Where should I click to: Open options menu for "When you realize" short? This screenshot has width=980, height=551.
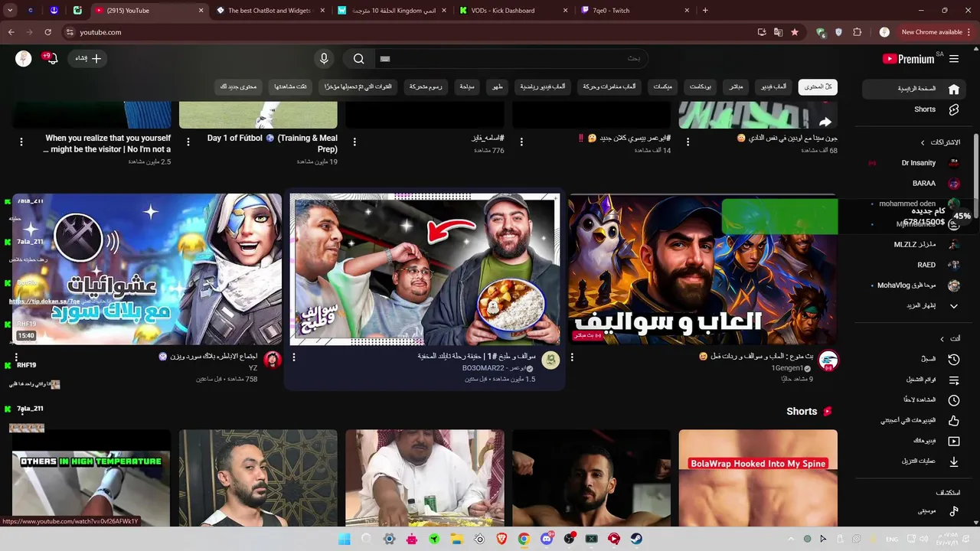click(21, 142)
